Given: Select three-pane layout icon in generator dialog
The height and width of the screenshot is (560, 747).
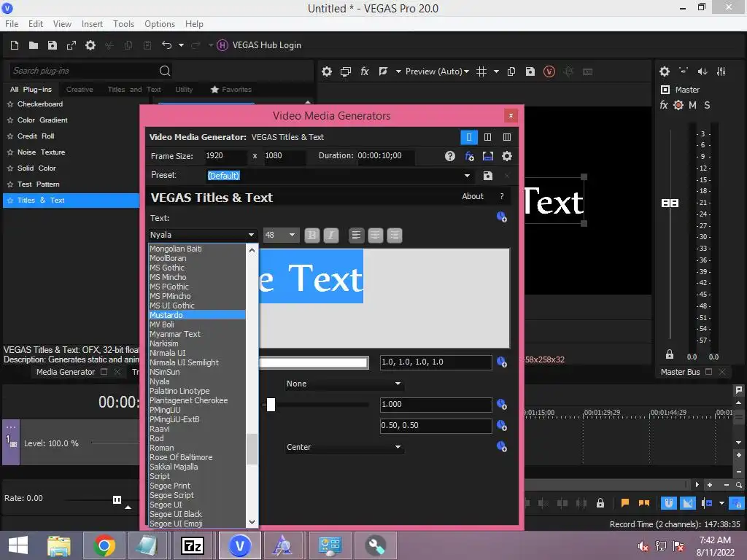Looking at the screenshot, I should [x=507, y=137].
